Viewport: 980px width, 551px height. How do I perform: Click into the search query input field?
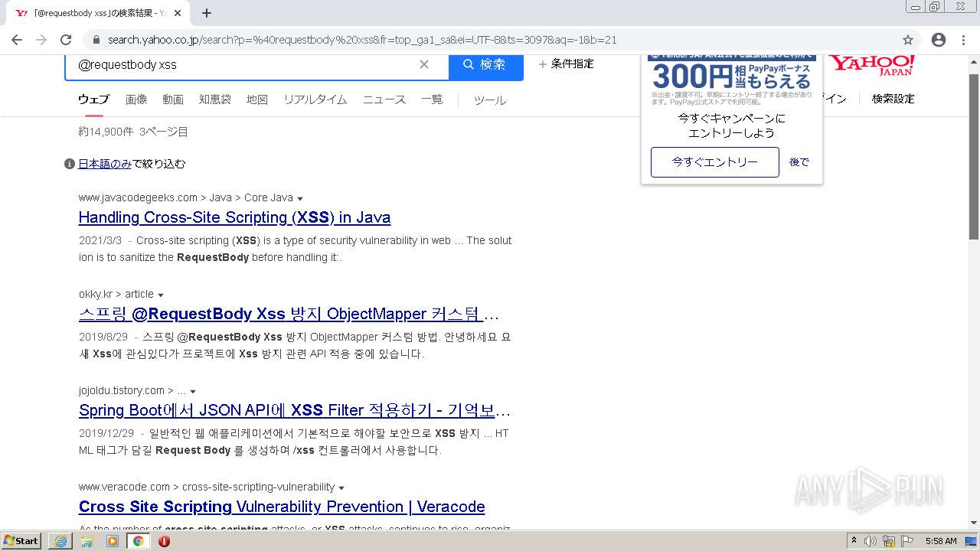[x=245, y=65]
